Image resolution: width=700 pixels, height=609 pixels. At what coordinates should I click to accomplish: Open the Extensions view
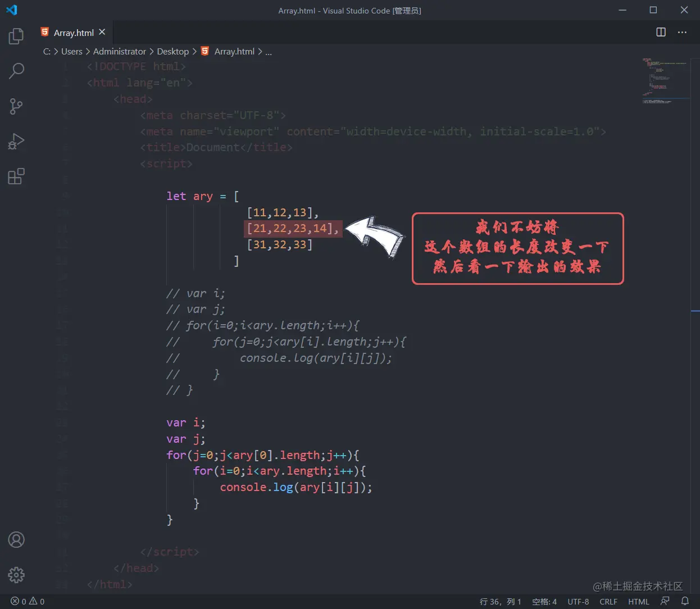[x=16, y=176]
